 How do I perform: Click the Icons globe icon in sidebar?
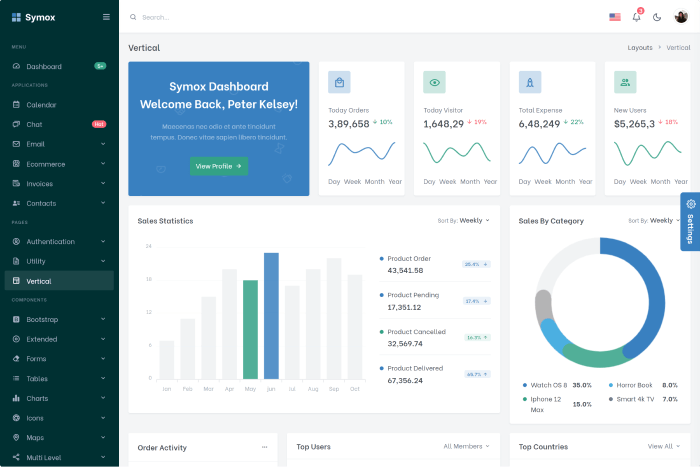click(16, 418)
